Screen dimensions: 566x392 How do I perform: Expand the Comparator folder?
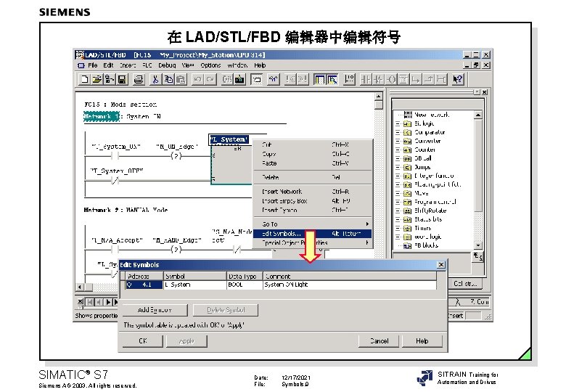(x=398, y=132)
